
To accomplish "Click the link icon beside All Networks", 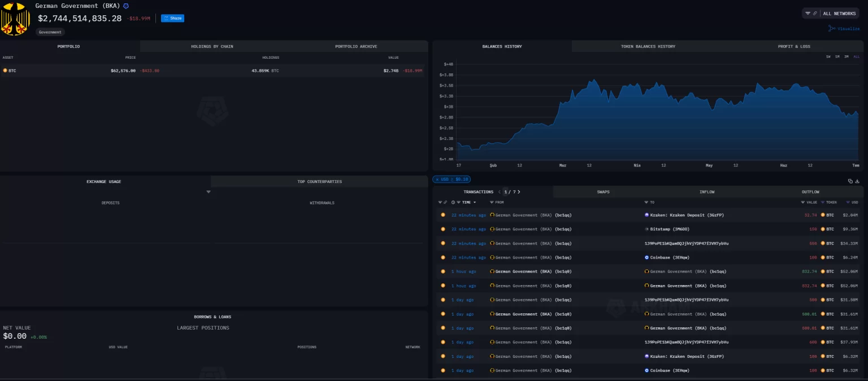I will [x=815, y=13].
